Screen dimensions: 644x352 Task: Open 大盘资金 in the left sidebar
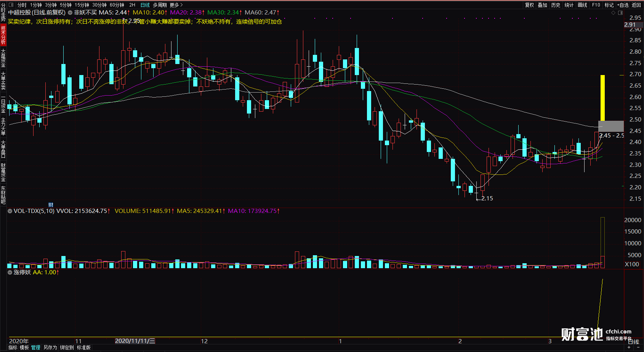point(3,58)
